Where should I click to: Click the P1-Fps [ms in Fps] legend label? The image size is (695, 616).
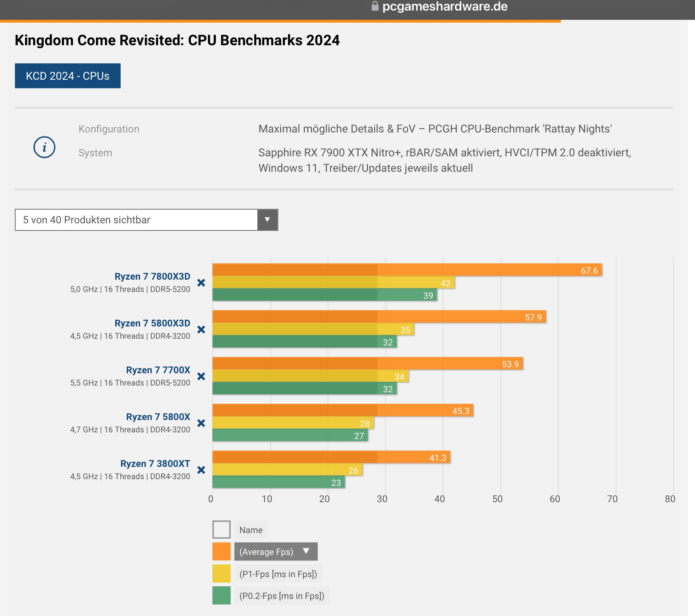click(278, 574)
